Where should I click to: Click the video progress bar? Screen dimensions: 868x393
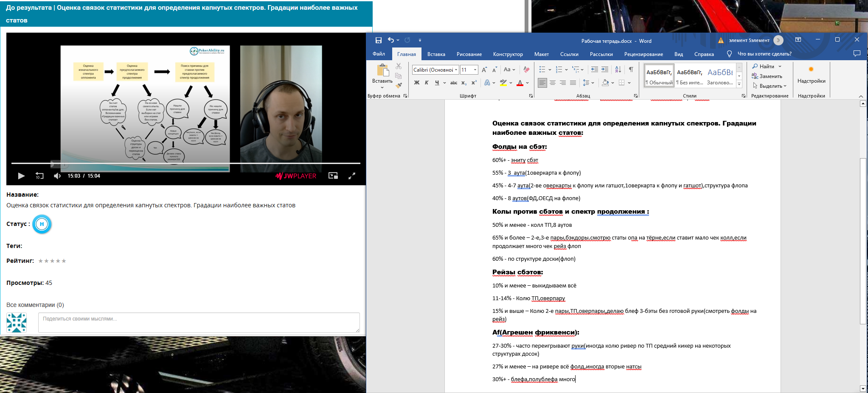pyautogui.click(x=185, y=163)
